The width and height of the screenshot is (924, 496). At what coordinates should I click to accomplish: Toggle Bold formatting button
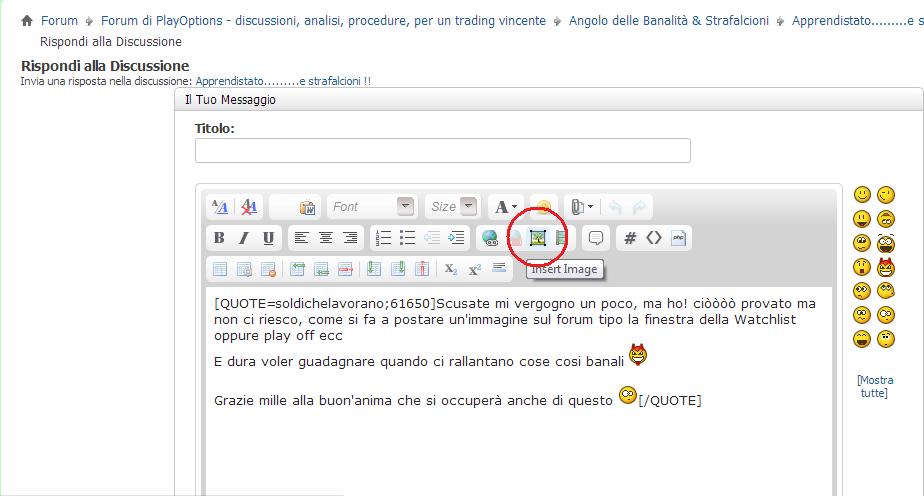point(219,238)
